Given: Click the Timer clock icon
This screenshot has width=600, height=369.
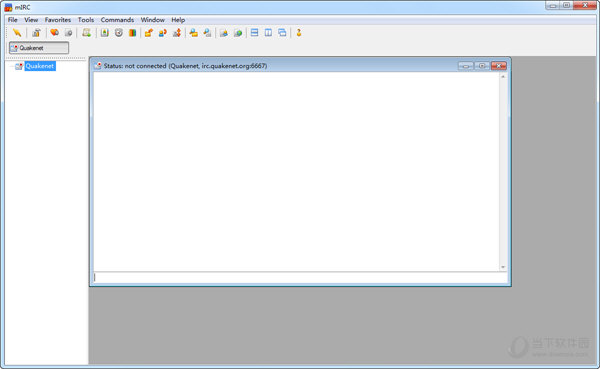Looking at the screenshot, I should click(119, 33).
